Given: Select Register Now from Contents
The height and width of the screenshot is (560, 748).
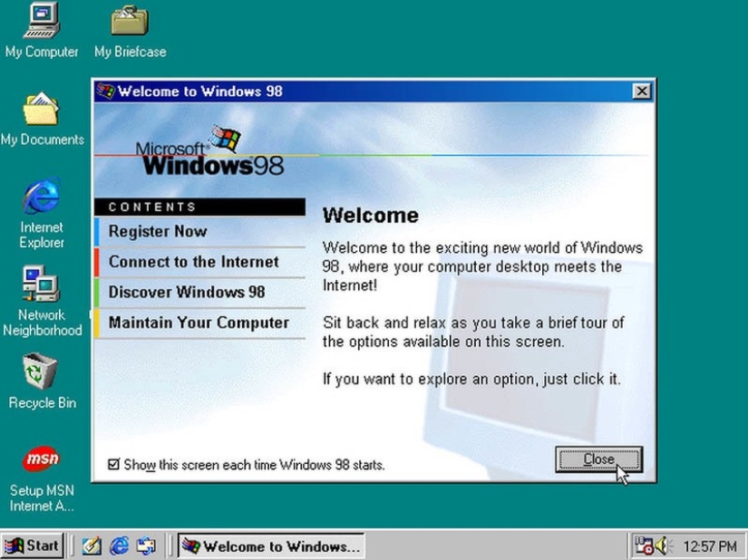Looking at the screenshot, I should click(158, 231).
